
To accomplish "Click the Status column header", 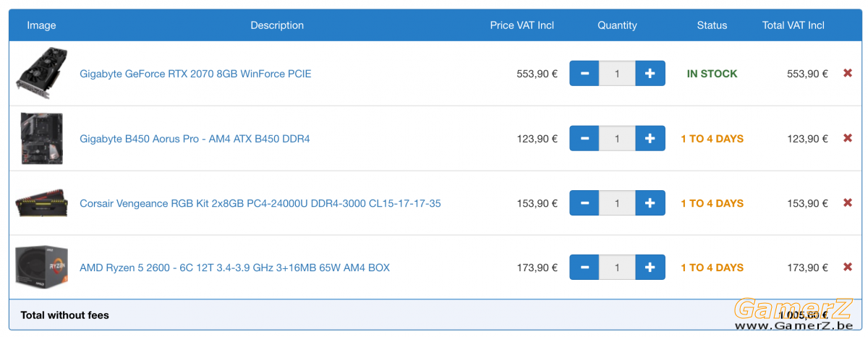I will 712,25.
